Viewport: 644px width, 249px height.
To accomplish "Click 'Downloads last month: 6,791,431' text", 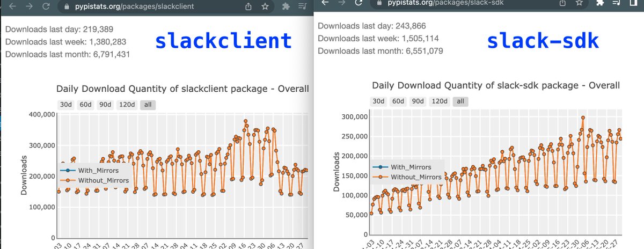I will (x=68, y=54).
